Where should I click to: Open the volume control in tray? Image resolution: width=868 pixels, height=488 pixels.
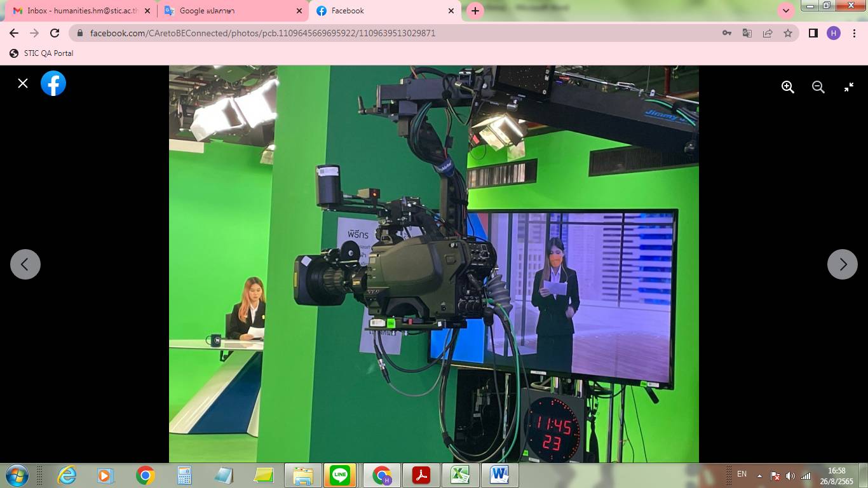790,475
